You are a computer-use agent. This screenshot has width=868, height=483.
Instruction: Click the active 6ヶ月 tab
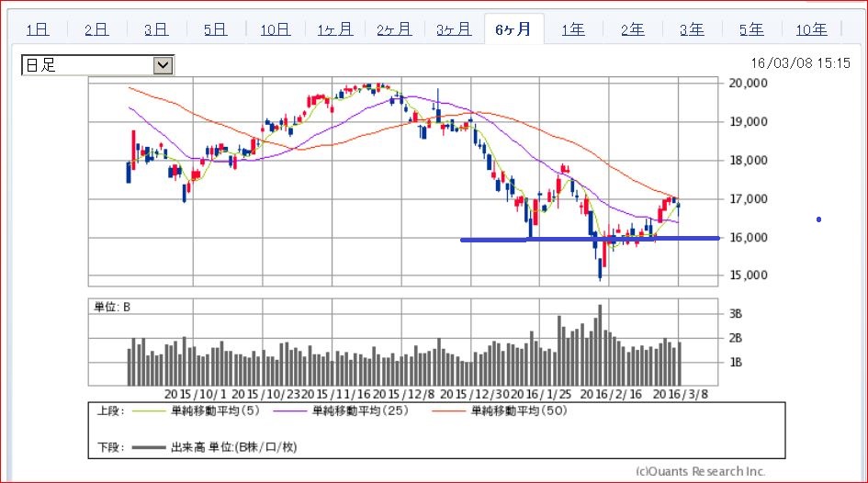click(513, 29)
